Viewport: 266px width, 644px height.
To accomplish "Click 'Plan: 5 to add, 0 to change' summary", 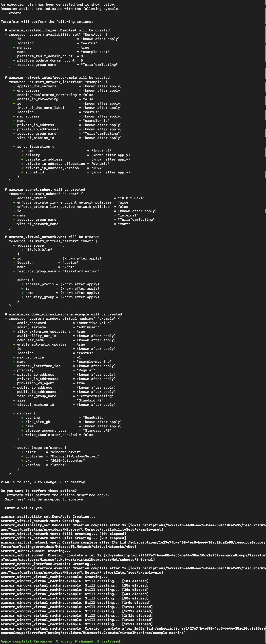I will (44, 482).
